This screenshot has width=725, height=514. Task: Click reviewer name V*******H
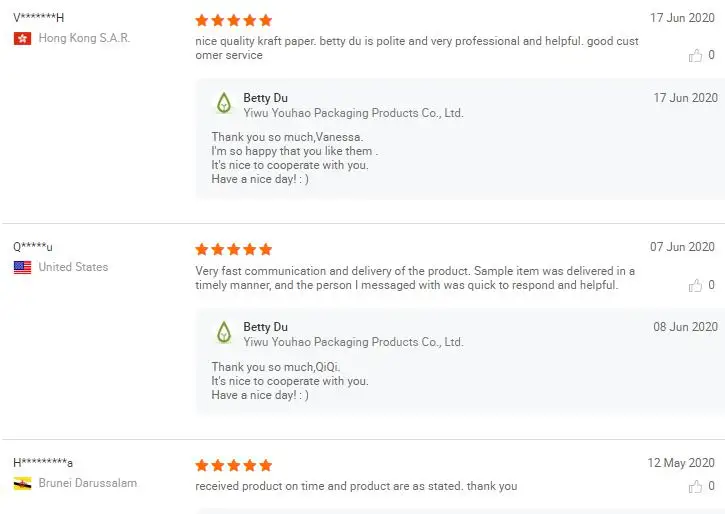pyautogui.click(x=39, y=18)
